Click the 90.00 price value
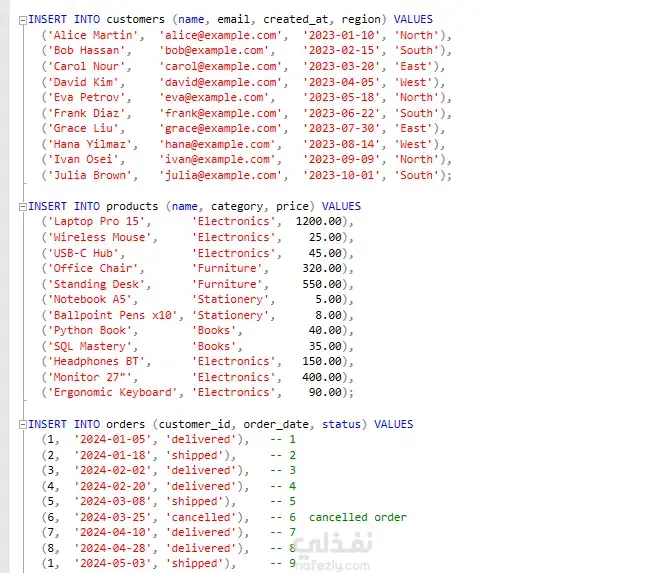 325,392
